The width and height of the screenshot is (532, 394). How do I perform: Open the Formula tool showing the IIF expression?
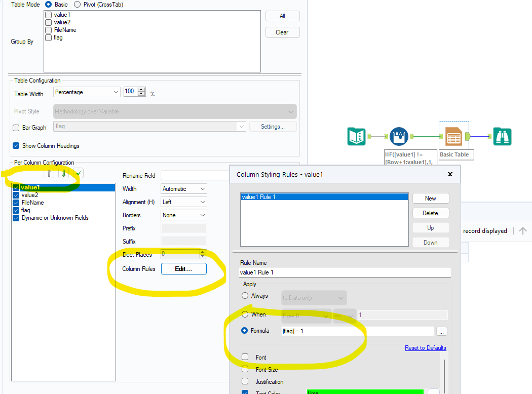pyautogui.click(x=399, y=136)
